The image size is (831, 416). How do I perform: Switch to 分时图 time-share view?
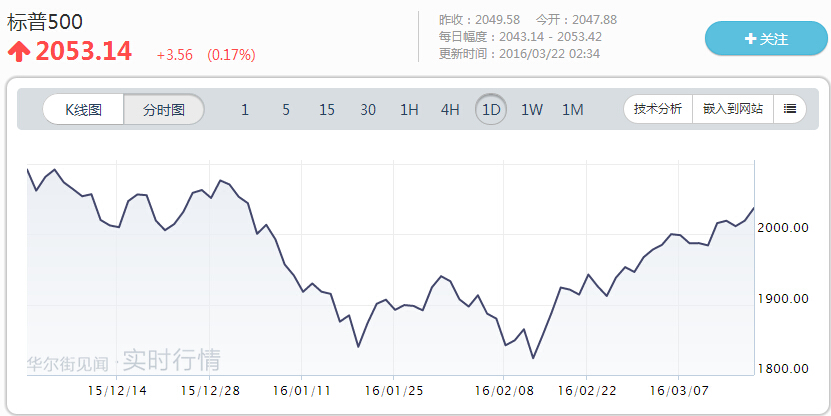(x=163, y=109)
